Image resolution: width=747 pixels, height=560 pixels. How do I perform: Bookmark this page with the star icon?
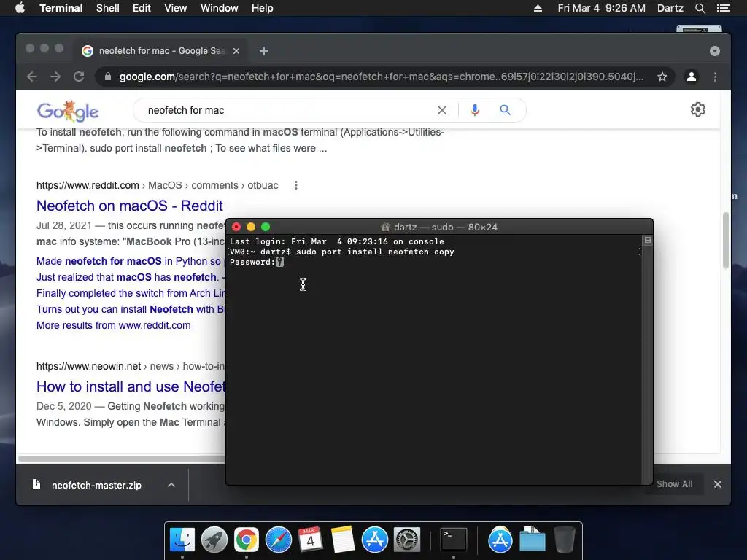pyautogui.click(x=662, y=77)
